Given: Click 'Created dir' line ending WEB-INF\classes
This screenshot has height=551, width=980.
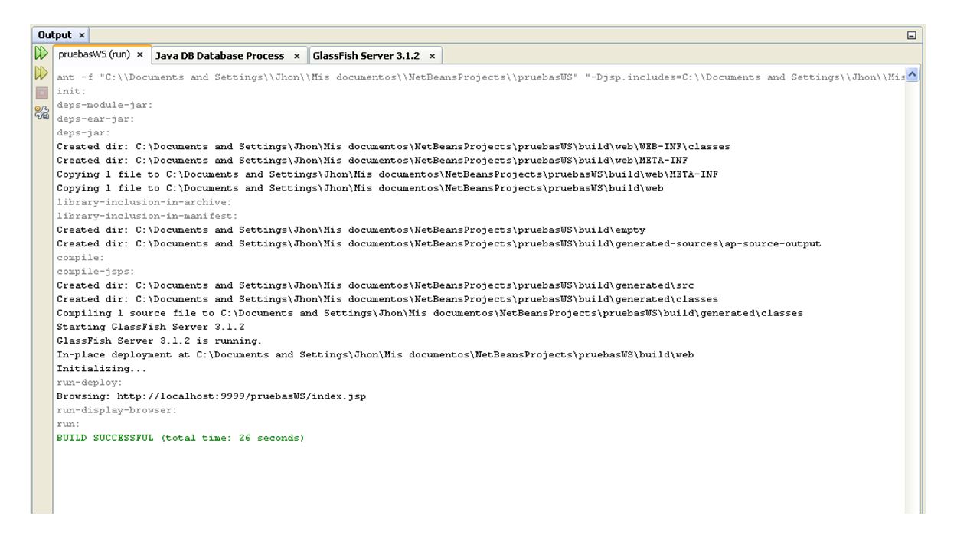Looking at the screenshot, I should click(x=394, y=146).
